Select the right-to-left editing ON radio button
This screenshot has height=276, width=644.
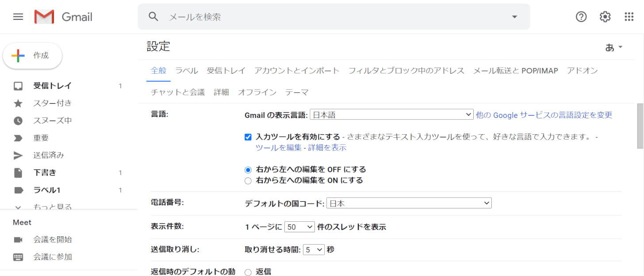[x=248, y=180]
